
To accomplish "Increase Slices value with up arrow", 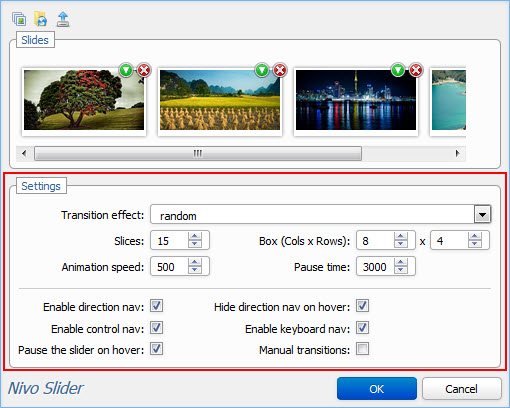I will (x=195, y=236).
